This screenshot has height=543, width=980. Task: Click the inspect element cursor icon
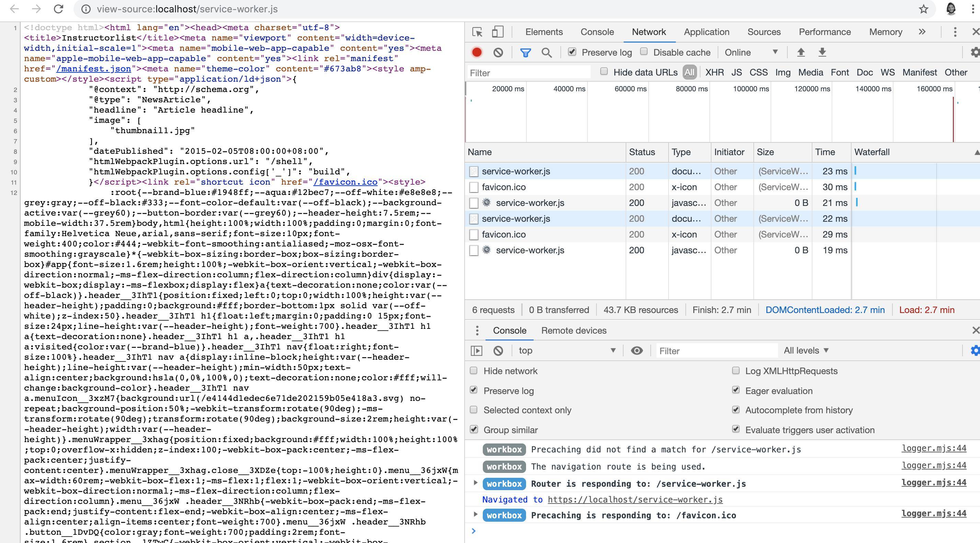pos(477,32)
